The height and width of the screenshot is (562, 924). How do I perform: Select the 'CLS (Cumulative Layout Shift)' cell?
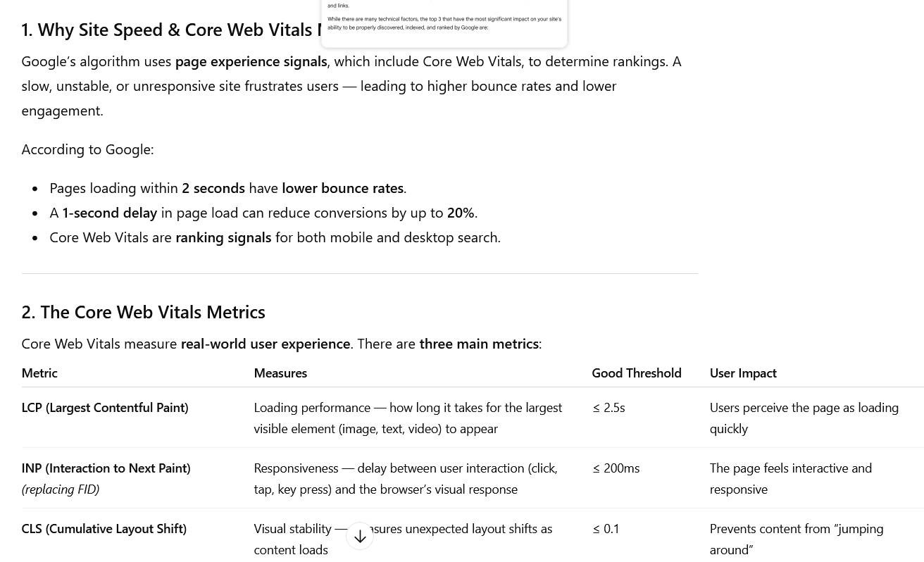tap(104, 528)
